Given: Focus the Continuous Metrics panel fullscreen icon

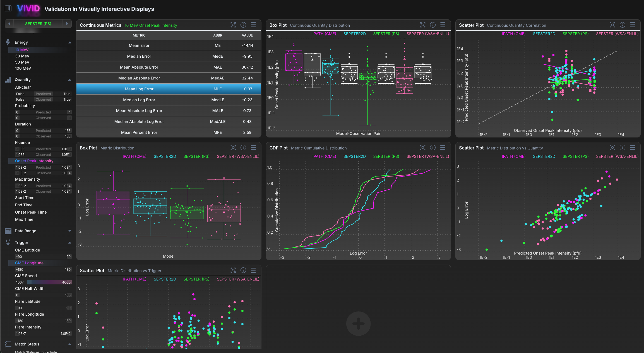Looking at the screenshot, I should pyautogui.click(x=233, y=25).
